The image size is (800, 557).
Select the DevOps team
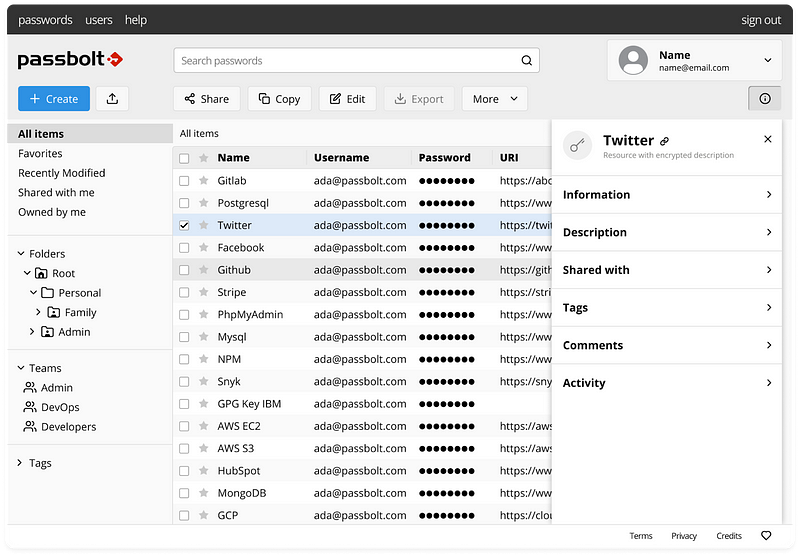point(60,407)
